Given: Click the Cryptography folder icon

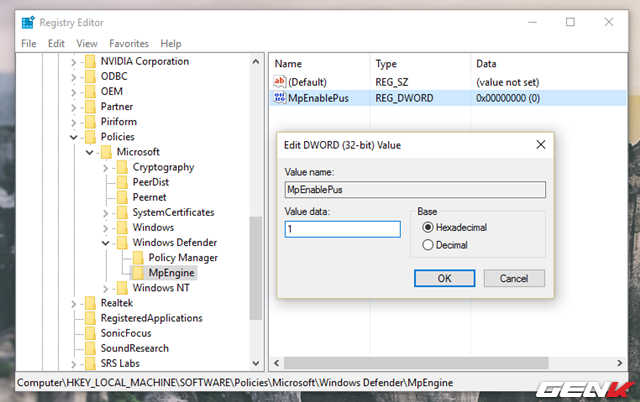Looking at the screenshot, I should pyautogui.click(x=122, y=167).
